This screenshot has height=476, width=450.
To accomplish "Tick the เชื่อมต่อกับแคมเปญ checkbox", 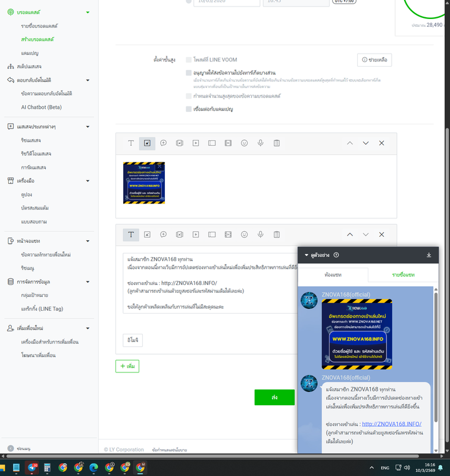I will (189, 109).
